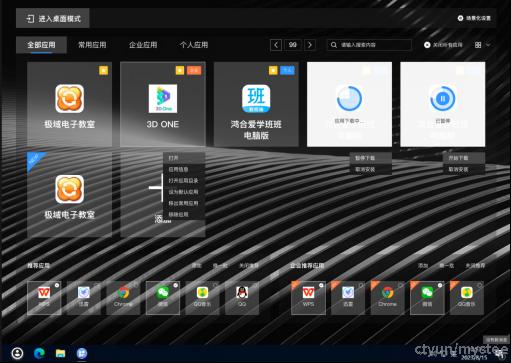Toggle WPS selection circle in 推荐应用
Viewport: 511px width, 363px height.
pyautogui.click(x=57, y=285)
